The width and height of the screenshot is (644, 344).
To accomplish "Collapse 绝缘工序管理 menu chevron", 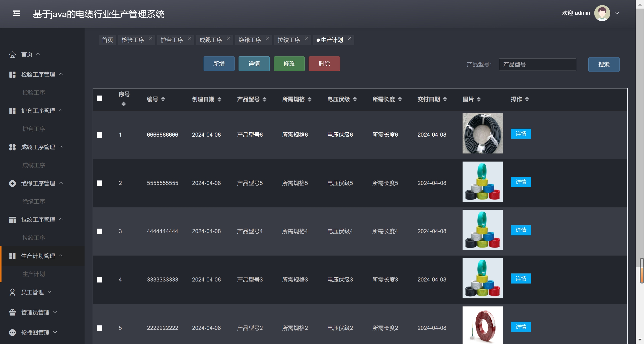I will pyautogui.click(x=61, y=183).
